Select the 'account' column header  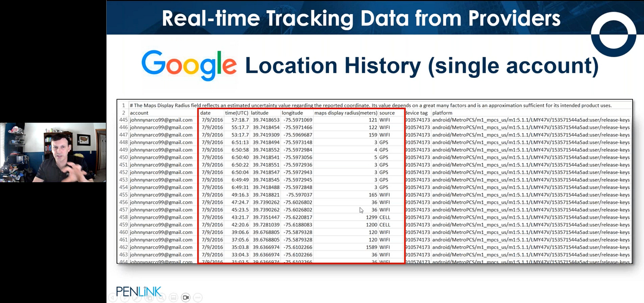(139, 113)
